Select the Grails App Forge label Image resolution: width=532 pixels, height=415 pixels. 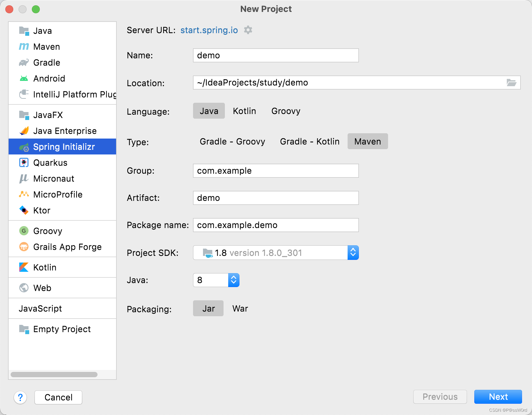(68, 247)
